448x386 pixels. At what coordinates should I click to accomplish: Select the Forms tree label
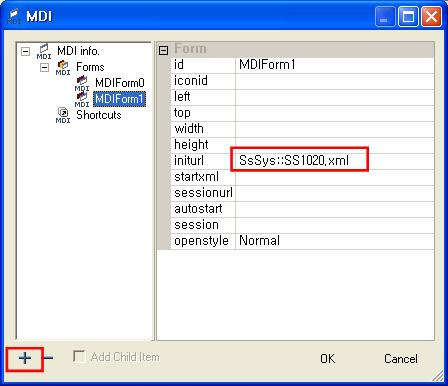(90, 67)
